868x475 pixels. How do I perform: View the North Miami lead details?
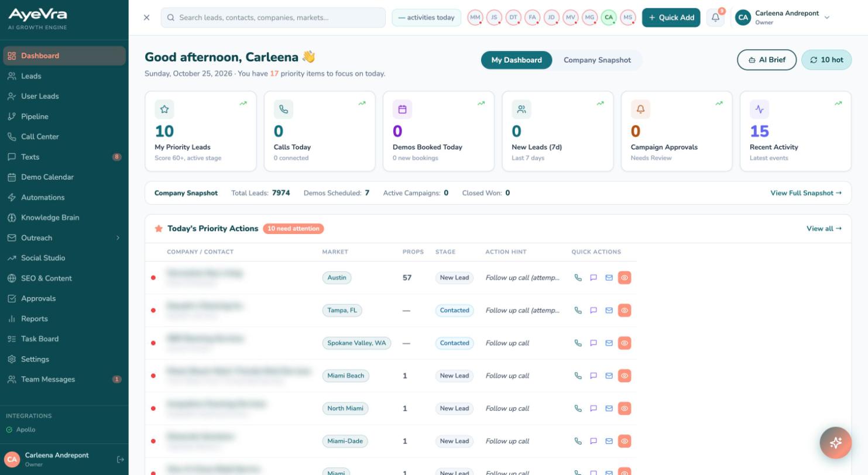pos(625,409)
